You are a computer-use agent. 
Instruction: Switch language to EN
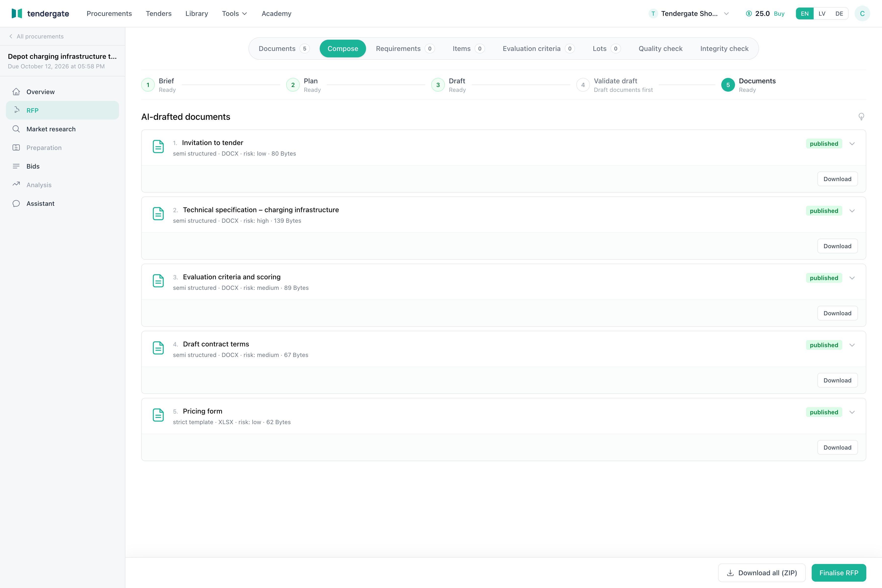tap(805, 13)
